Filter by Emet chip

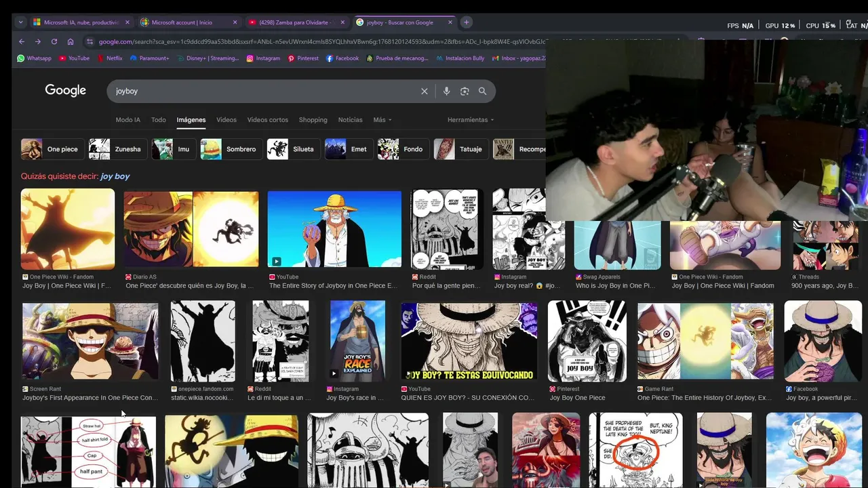(x=349, y=149)
